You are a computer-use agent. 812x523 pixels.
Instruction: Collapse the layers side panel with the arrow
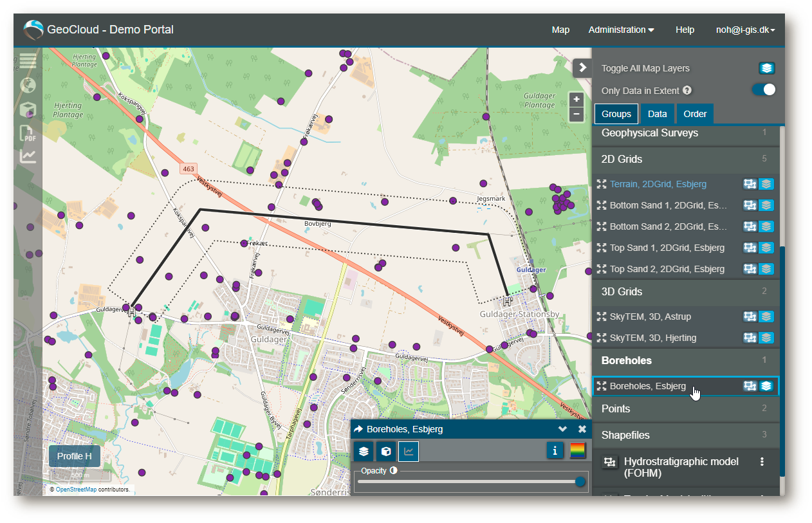point(582,68)
